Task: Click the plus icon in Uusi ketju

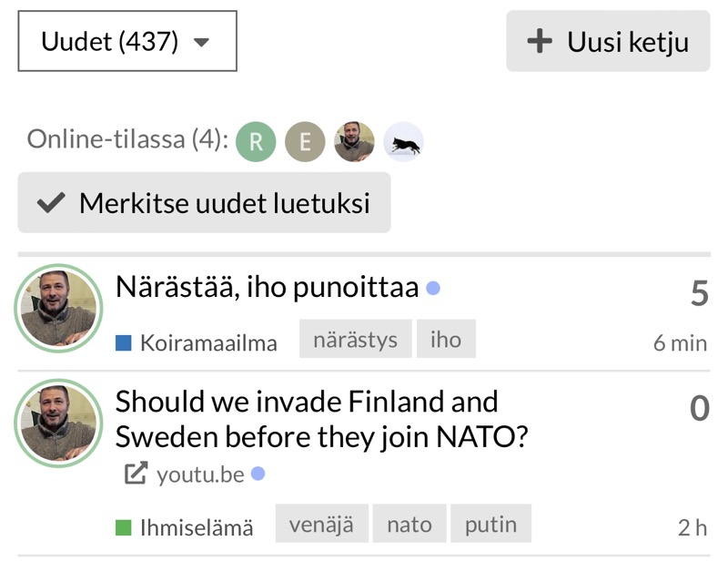Action: (x=540, y=41)
